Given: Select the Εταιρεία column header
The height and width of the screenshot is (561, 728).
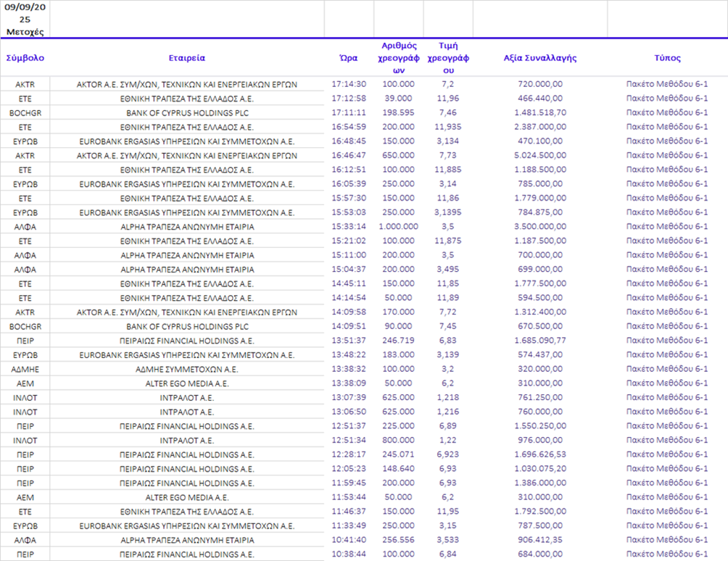Looking at the screenshot, I should click(x=187, y=58).
